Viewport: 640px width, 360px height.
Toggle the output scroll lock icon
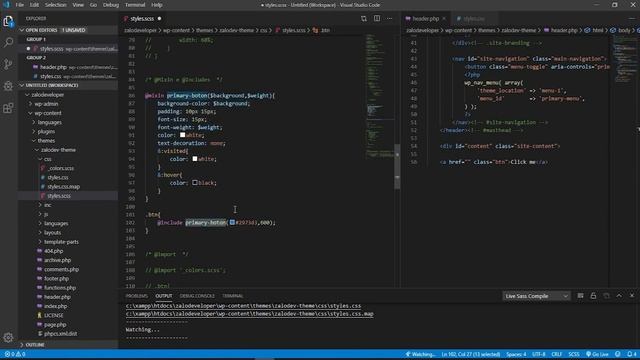[x=593, y=296]
